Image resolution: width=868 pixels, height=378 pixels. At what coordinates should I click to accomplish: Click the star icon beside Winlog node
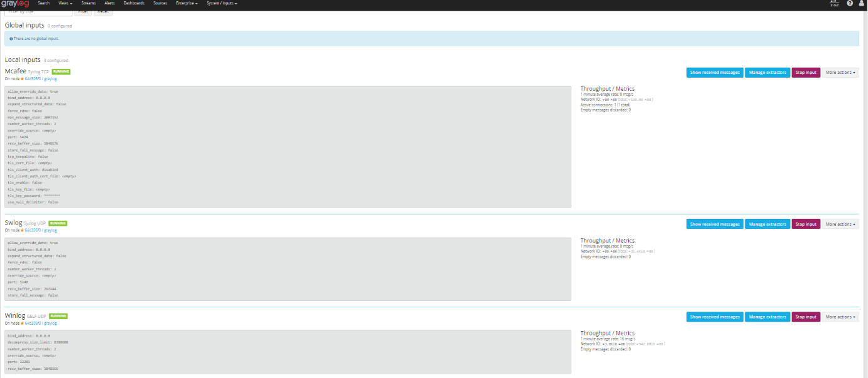[22, 324]
